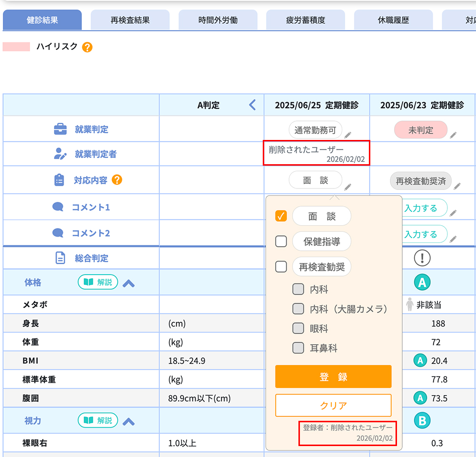The height and width of the screenshot is (457, 476).
Task: Edit 通常勤務可 judgment with pencil icon
Action: point(348,135)
